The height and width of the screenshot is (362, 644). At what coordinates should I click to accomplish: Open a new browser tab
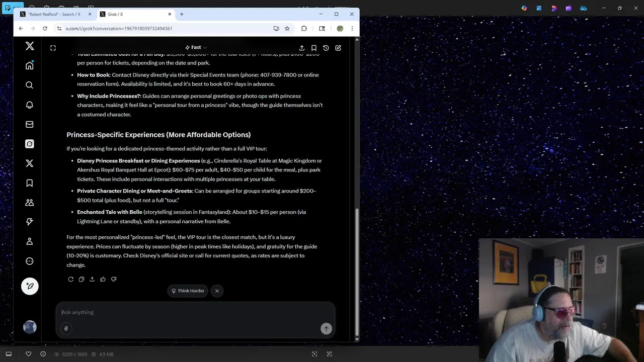(182, 14)
